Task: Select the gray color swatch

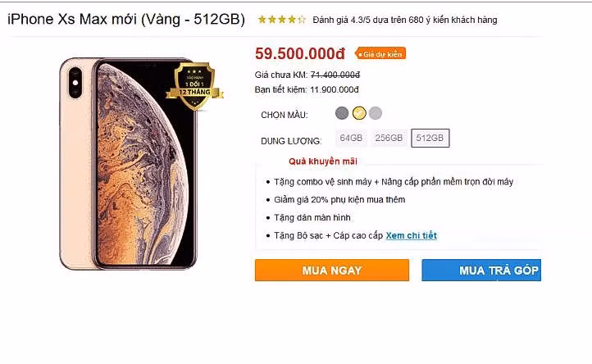Action: 342,113
